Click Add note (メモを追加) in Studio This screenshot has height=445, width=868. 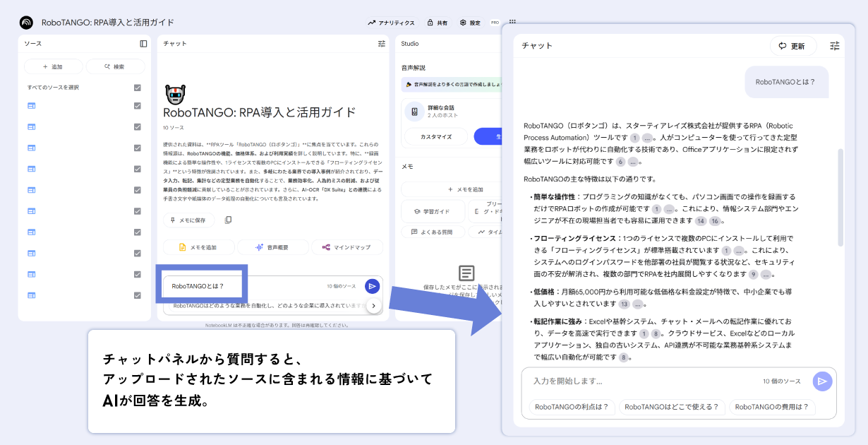coord(465,189)
